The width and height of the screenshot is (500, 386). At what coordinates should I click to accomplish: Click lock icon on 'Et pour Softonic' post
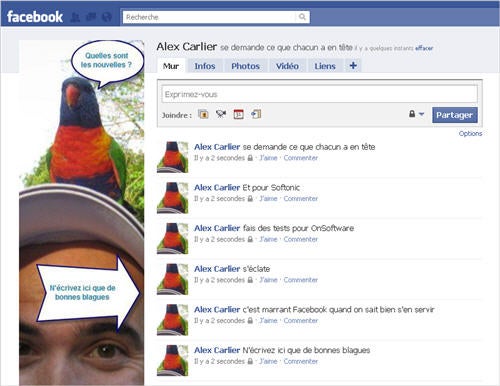250,199
